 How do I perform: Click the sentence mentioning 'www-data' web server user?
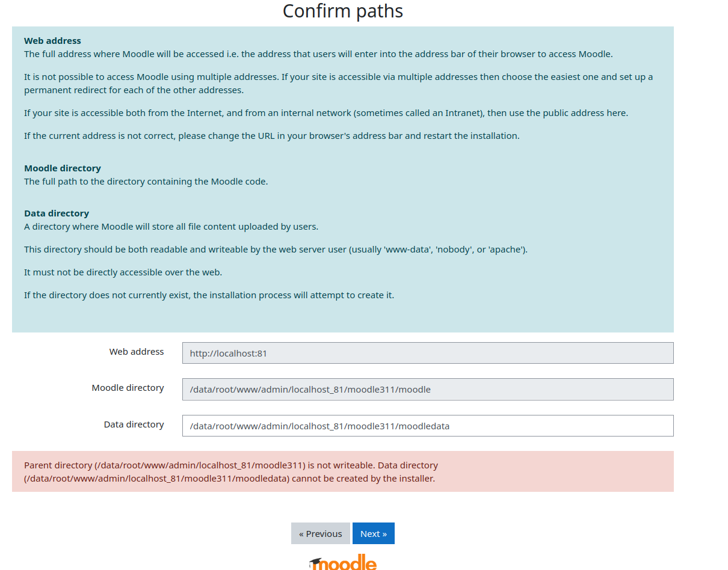pyautogui.click(x=276, y=250)
